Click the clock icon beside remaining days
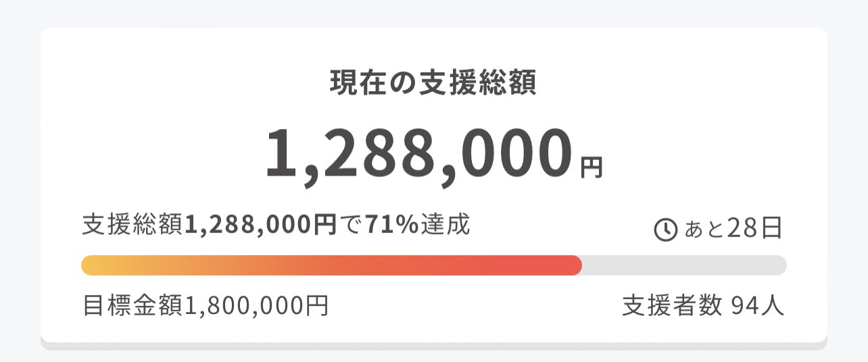The width and height of the screenshot is (868, 362). click(x=665, y=230)
